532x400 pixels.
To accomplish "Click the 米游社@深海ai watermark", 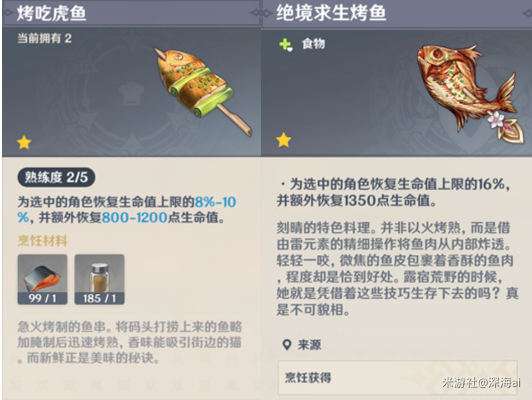I will (x=481, y=383).
